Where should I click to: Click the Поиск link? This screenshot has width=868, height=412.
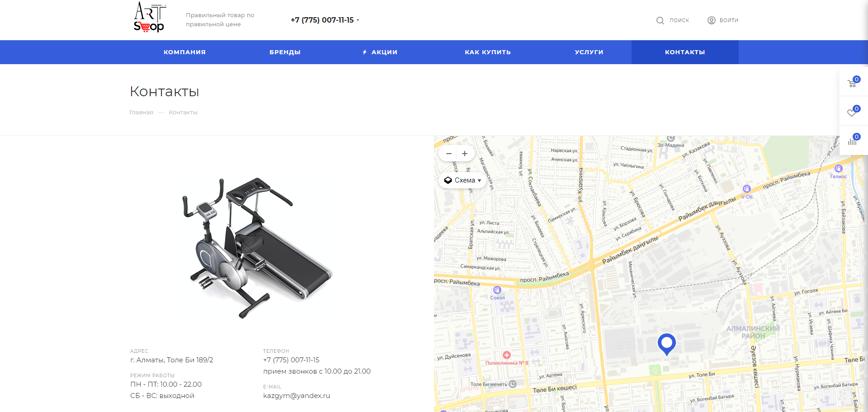click(679, 20)
